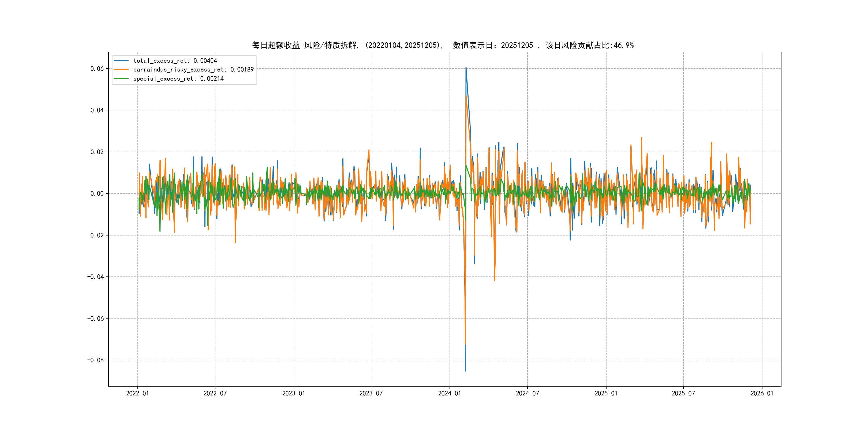Image resolution: width=868 pixels, height=434 pixels.
Task: Click the 2025-07 x-axis tick label
Action: [x=683, y=393]
